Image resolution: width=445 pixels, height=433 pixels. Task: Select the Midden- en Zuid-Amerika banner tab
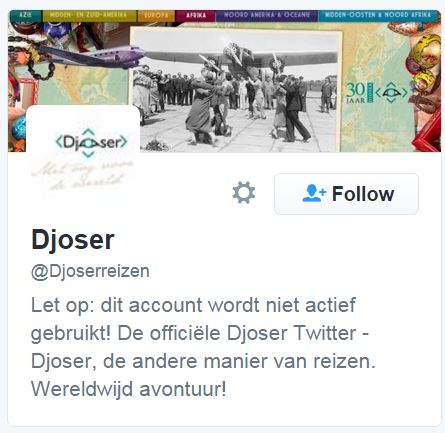coord(89,15)
